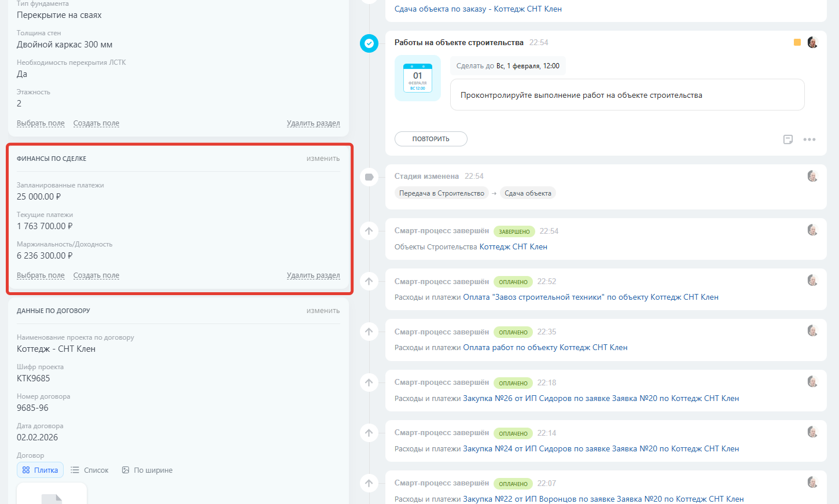The image size is (839, 504).
Task: Click the calendar icon showing 01 февраля
Action: 418,78
